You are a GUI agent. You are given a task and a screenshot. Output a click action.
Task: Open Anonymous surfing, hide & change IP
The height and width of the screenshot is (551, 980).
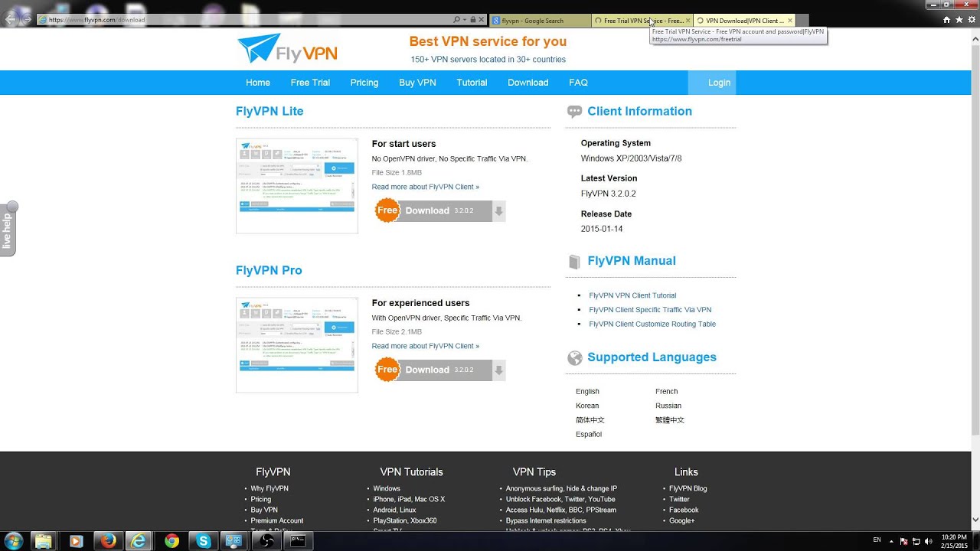click(x=561, y=488)
